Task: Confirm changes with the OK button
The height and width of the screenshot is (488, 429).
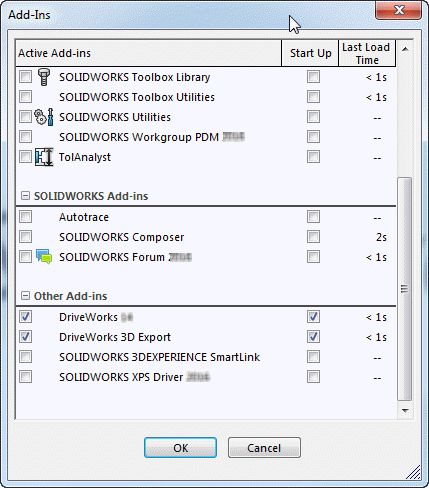Action: 180,448
